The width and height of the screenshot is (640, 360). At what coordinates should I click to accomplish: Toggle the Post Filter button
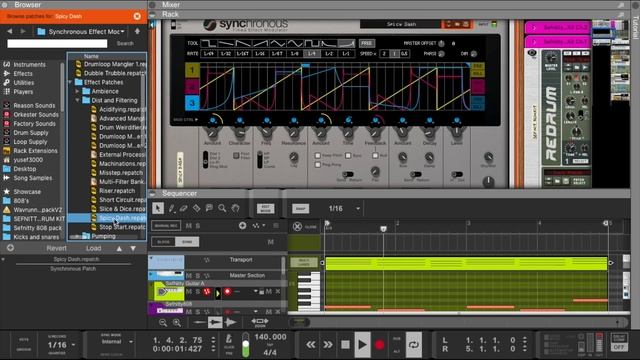236,156
